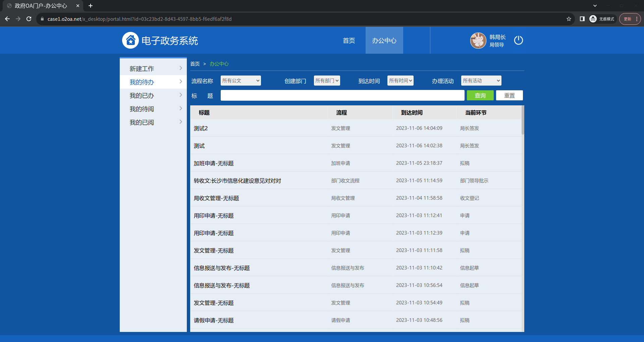Open a new browser tab with plus icon
This screenshot has width=644, height=342.
(x=91, y=6)
